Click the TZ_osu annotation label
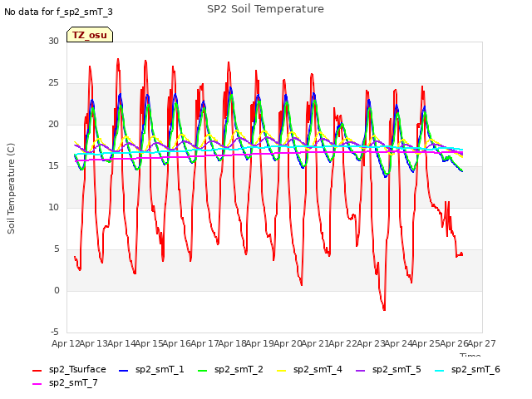532x399 pixels. [90, 35]
